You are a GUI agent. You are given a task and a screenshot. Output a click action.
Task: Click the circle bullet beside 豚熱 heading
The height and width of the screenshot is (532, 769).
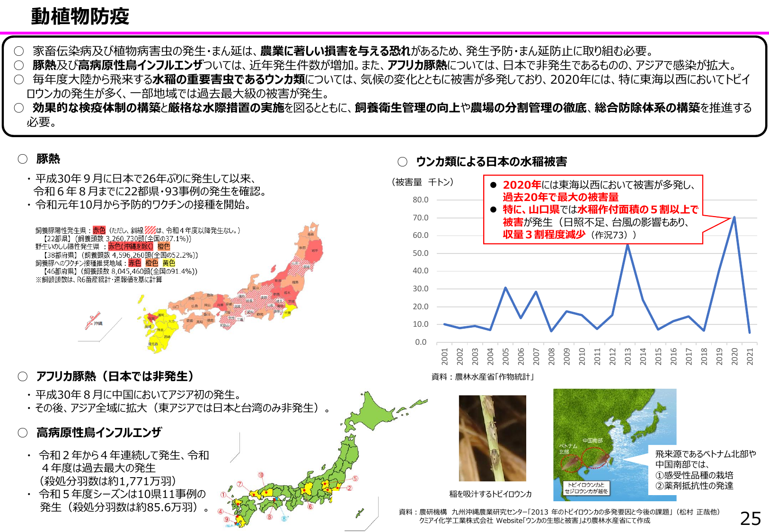click(23, 159)
